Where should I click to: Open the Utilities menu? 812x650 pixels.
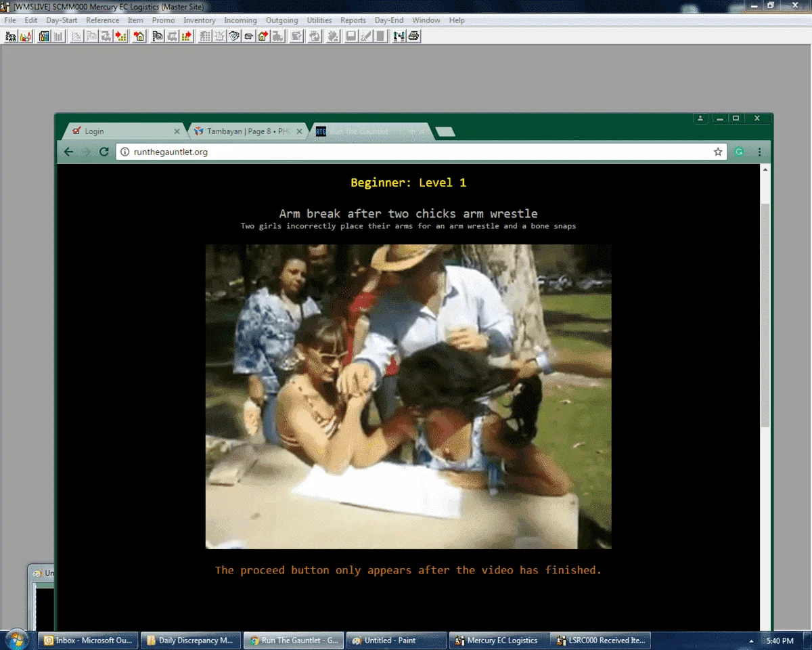(x=319, y=20)
